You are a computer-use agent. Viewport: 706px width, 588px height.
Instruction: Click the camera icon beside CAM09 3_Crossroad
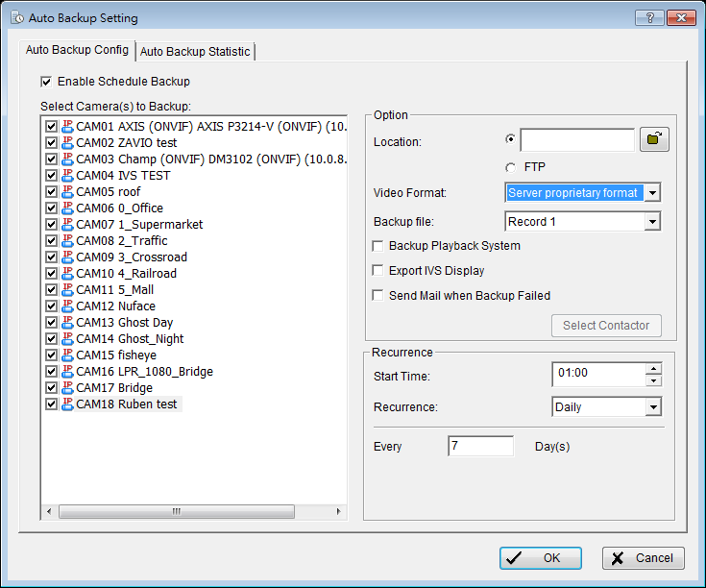tap(67, 257)
